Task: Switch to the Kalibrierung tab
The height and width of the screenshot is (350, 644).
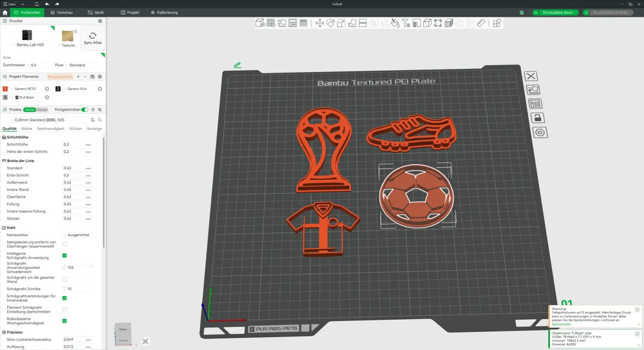Action: click(x=164, y=13)
